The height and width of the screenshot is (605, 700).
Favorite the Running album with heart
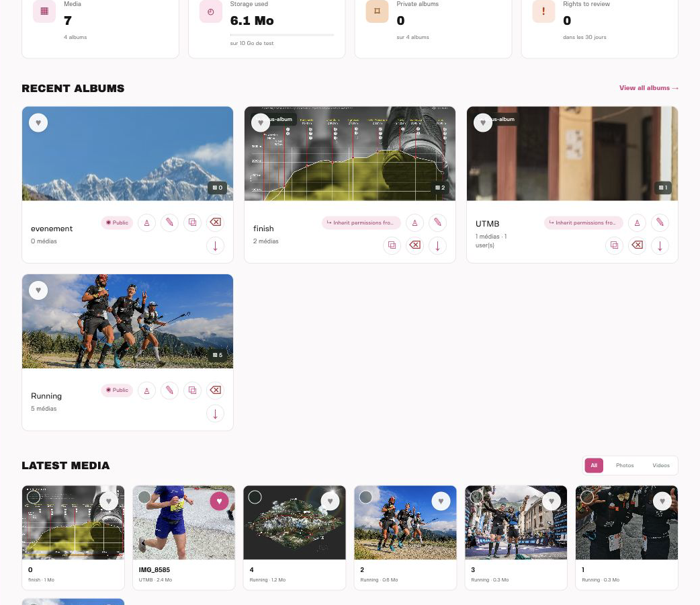pyautogui.click(x=38, y=290)
